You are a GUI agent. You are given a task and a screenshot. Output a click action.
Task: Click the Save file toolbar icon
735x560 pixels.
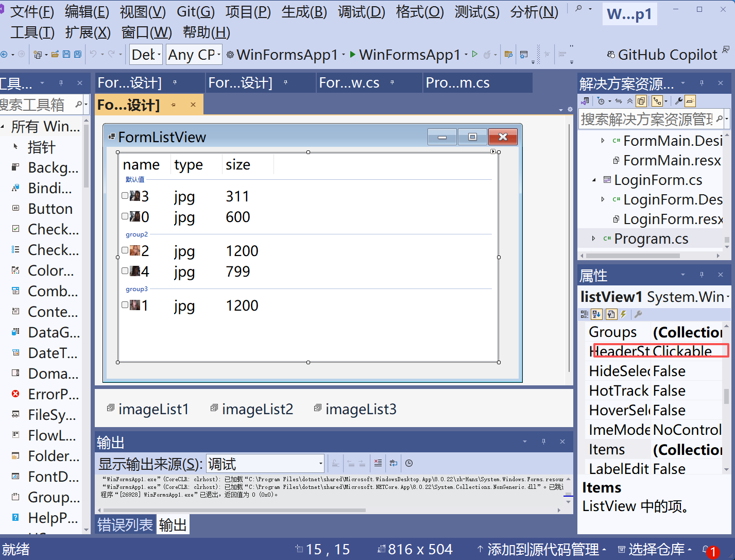[66, 54]
